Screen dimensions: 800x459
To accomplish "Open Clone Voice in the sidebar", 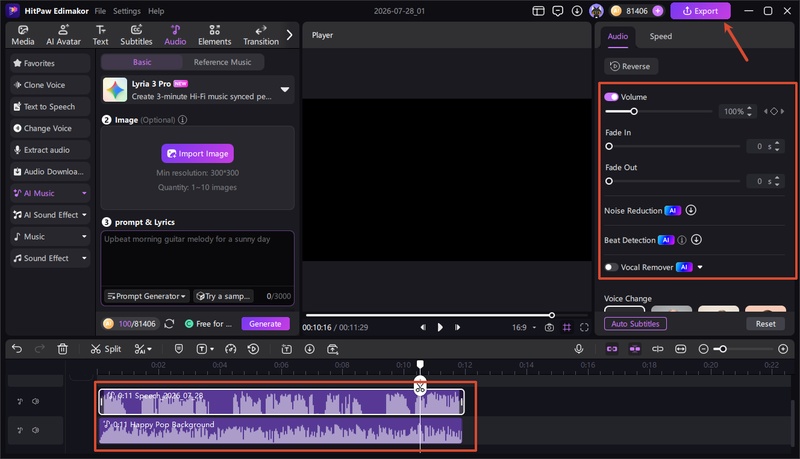I will coord(50,85).
